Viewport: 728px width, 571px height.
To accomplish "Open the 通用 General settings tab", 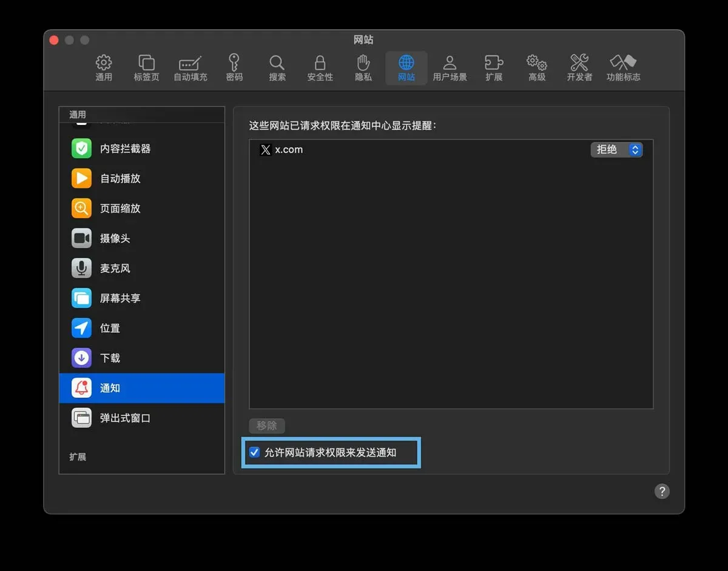I will click(x=104, y=68).
